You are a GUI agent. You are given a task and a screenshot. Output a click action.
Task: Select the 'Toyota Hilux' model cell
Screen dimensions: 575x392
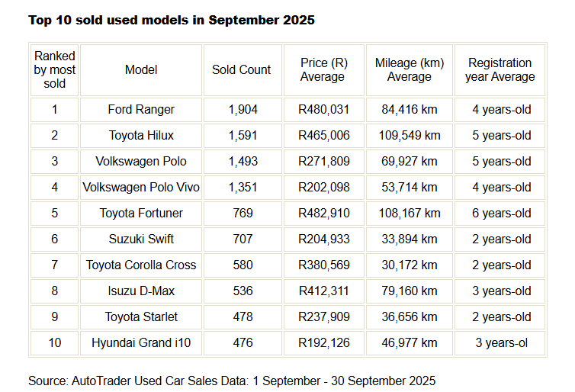coord(141,136)
